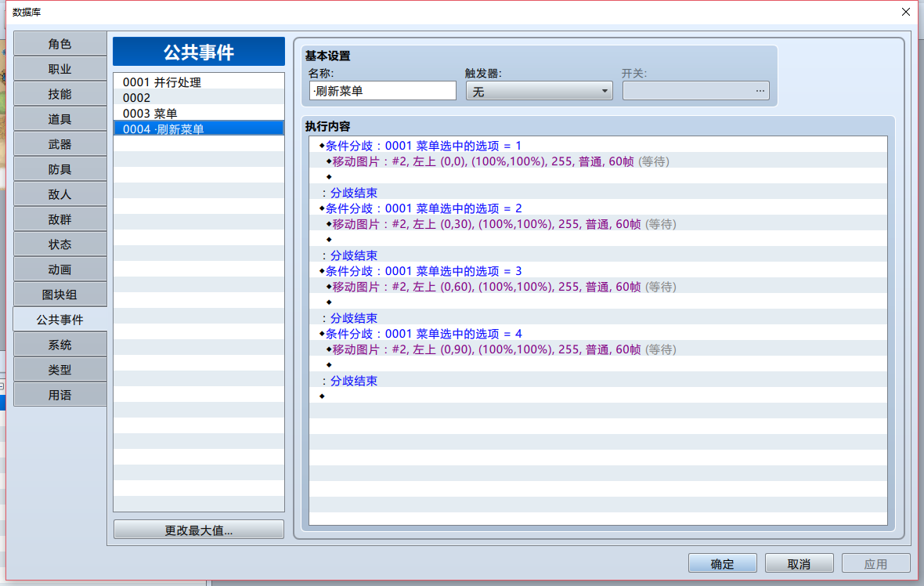Select the 技能 tab
This screenshot has height=586, width=924.
click(60, 94)
